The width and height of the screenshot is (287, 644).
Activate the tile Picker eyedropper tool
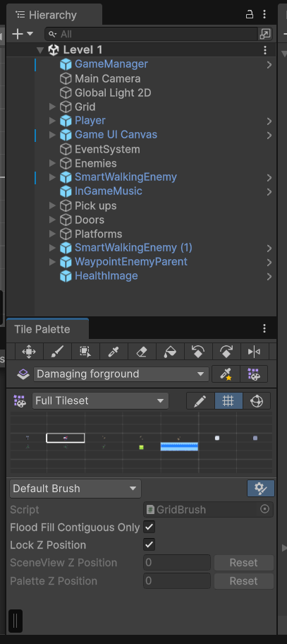(x=114, y=352)
